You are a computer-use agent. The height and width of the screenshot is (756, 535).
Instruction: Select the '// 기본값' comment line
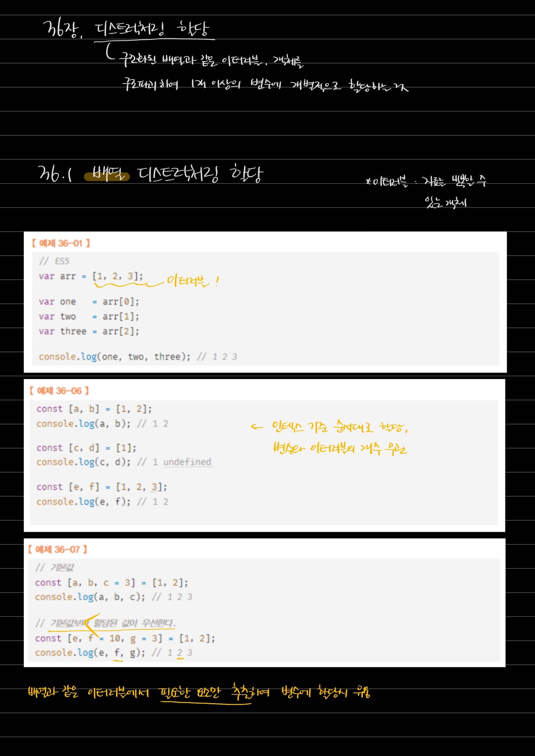(55, 567)
